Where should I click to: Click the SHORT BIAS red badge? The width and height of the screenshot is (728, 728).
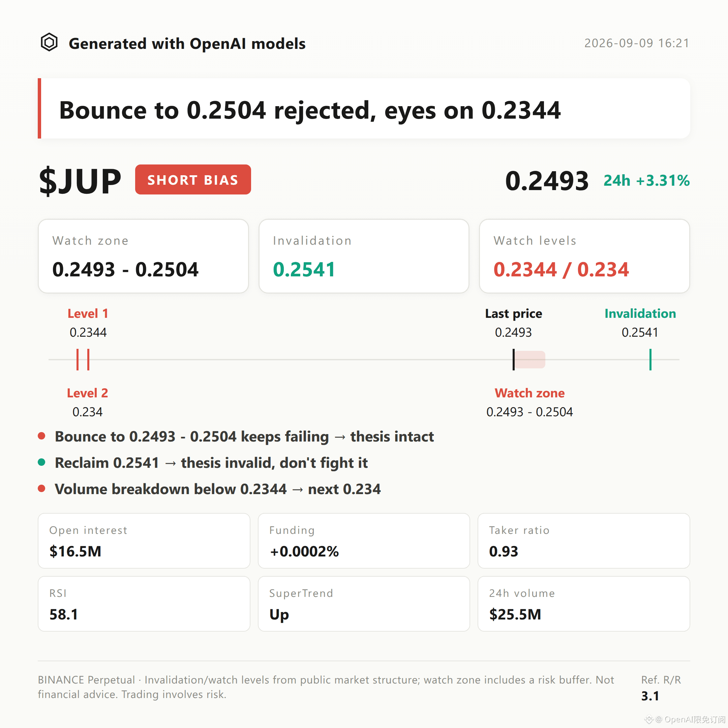[193, 179]
